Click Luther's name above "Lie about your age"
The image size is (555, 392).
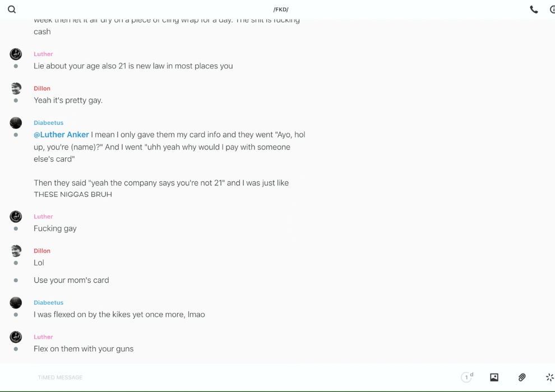click(43, 54)
